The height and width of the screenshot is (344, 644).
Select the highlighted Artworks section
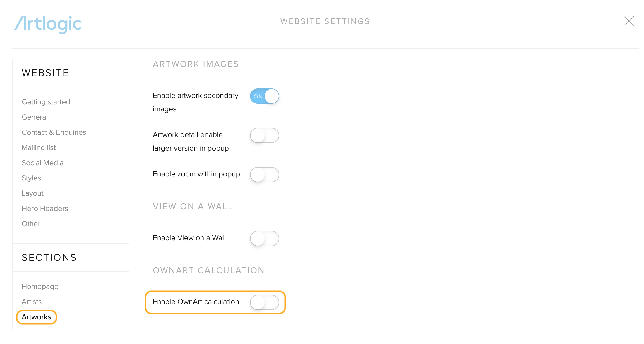(x=36, y=317)
